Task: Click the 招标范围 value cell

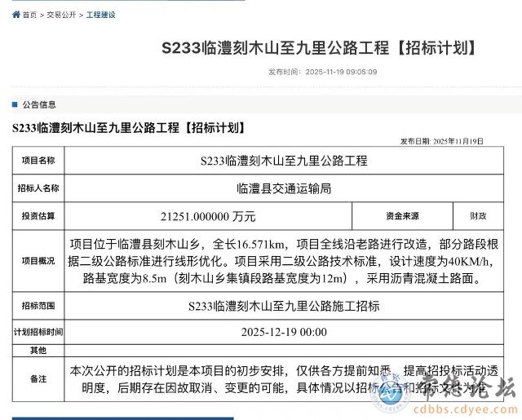Action: (x=283, y=306)
